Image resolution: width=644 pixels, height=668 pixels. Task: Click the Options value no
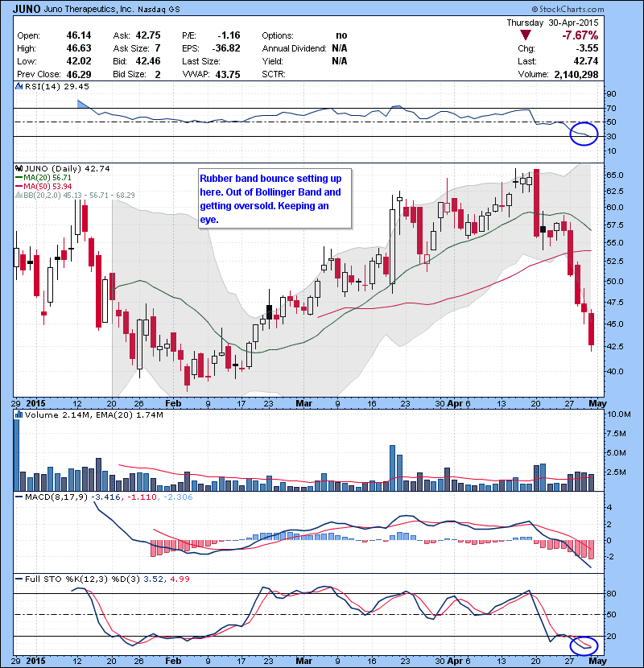coord(341,35)
